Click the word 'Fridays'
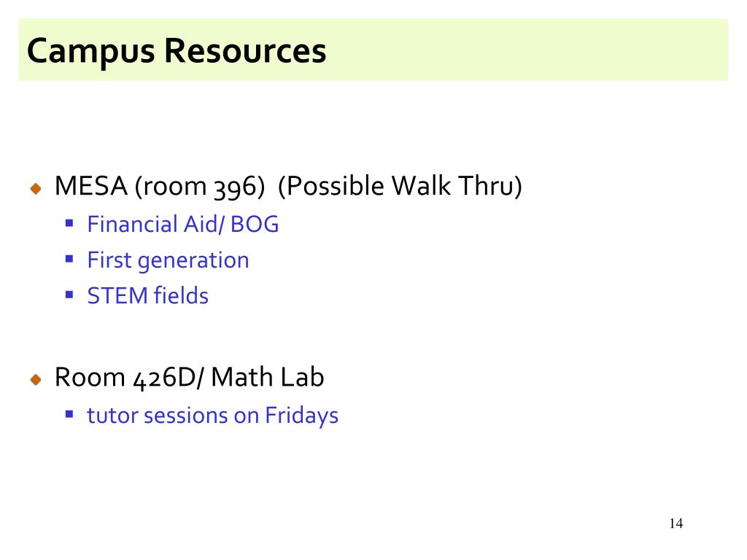Screen dimensions: 747x560 pyautogui.click(x=301, y=416)
